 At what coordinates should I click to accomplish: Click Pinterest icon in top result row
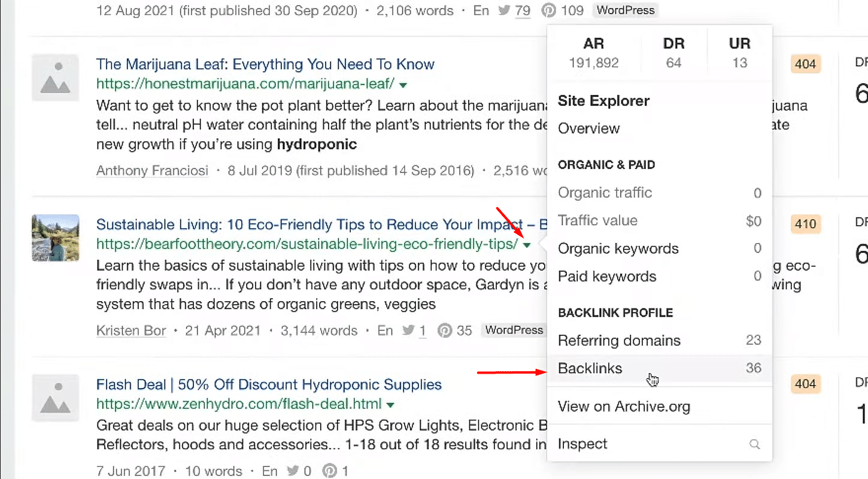click(549, 10)
